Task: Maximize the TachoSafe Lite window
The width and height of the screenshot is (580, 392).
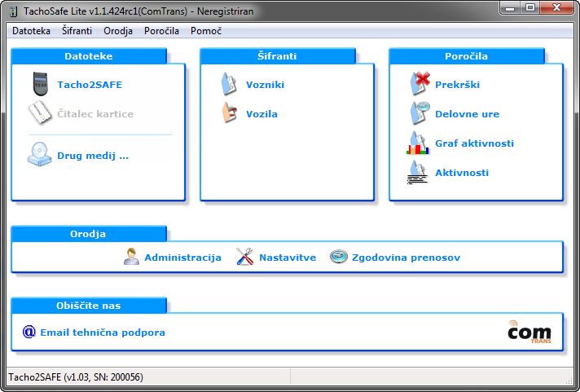Action: pyautogui.click(x=530, y=8)
